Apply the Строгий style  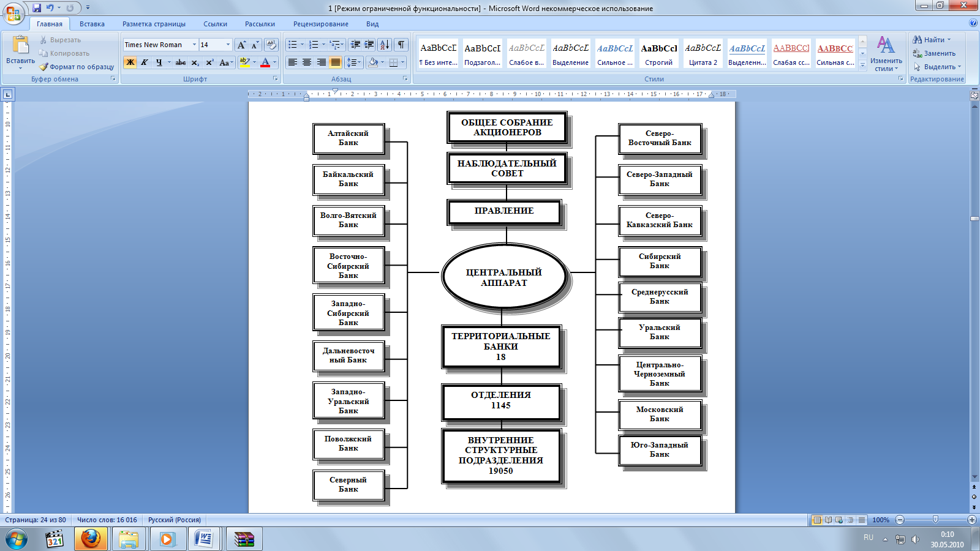coord(659,54)
